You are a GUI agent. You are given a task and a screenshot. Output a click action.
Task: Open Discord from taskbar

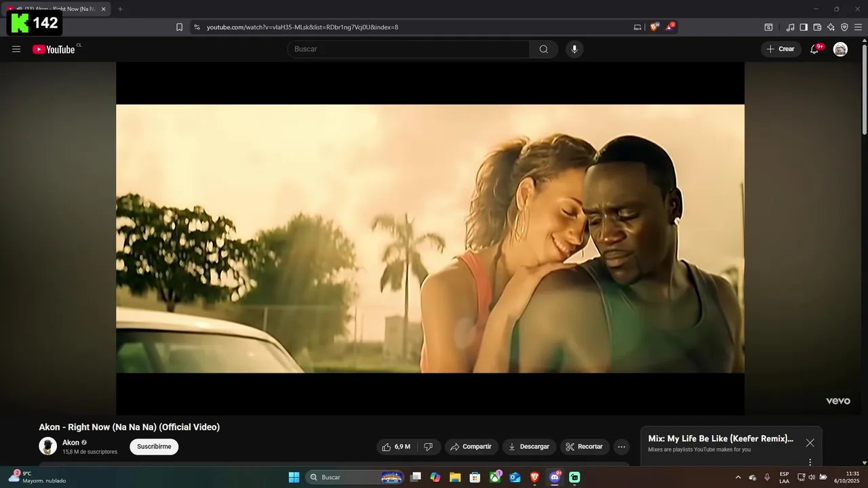click(555, 477)
